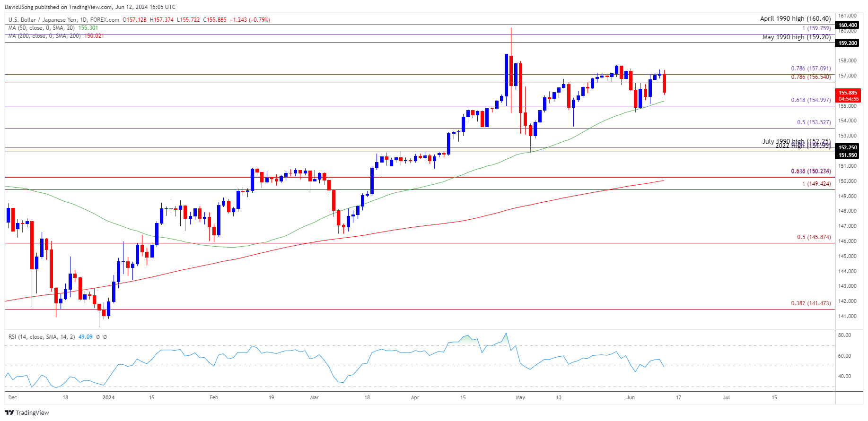Click the 'Feb' date axis label
Image resolution: width=868 pixels, height=421 pixels.
click(x=214, y=397)
